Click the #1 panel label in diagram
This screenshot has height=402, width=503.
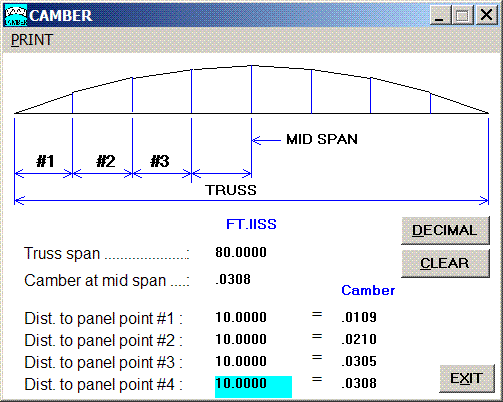click(x=45, y=161)
